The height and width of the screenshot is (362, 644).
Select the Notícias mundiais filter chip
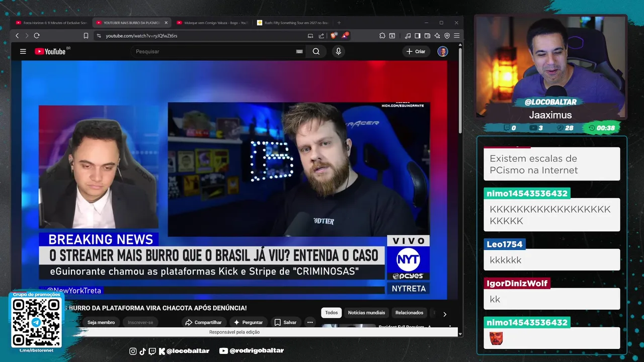coord(366,313)
